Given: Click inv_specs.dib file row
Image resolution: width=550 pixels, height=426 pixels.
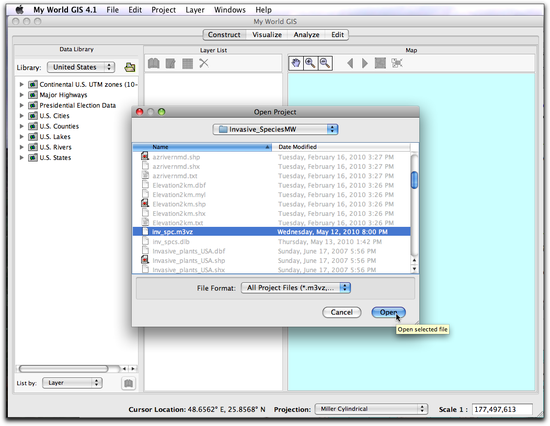Looking at the screenshot, I should point(271,242).
